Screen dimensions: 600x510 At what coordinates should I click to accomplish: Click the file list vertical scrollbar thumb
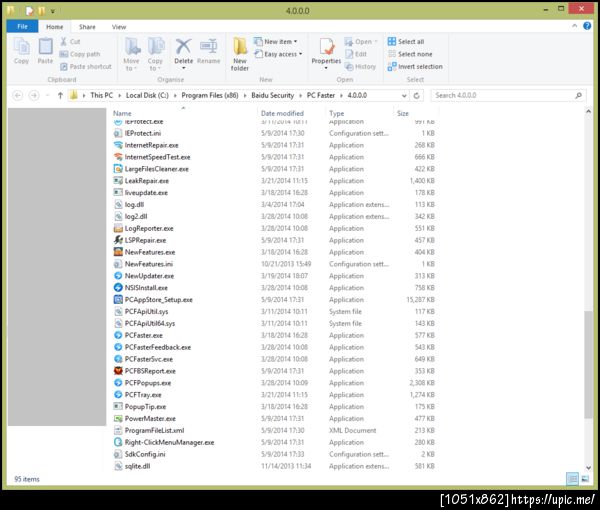(x=588, y=364)
